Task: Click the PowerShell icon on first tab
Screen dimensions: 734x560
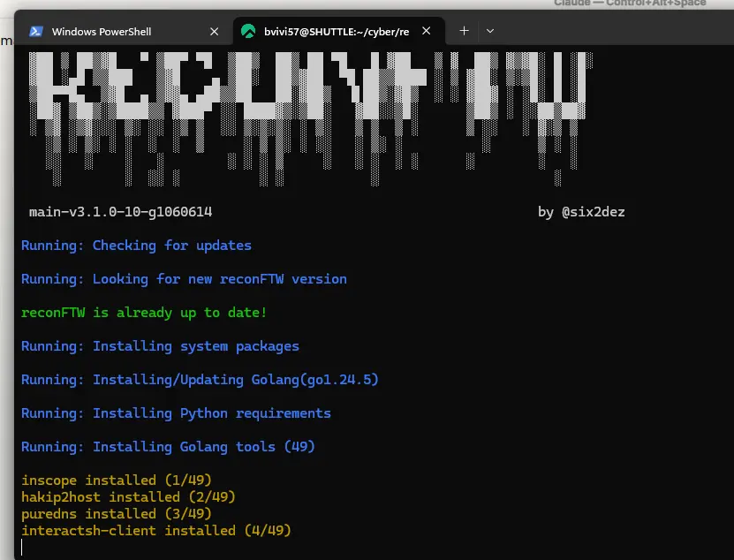Action: click(x=36, y=32)
